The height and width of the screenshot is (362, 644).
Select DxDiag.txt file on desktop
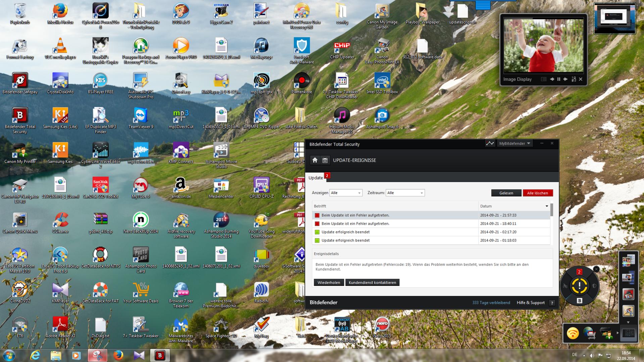pos(100,328)
